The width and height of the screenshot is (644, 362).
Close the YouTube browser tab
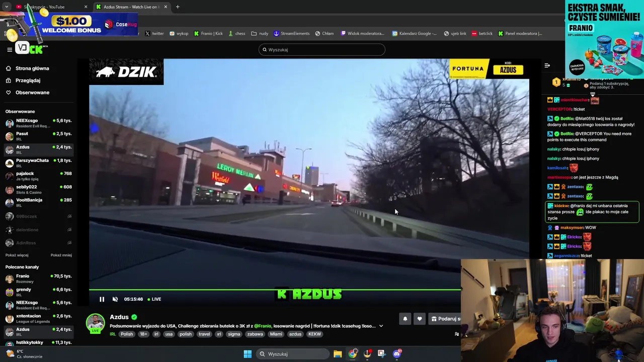(86, 7)
